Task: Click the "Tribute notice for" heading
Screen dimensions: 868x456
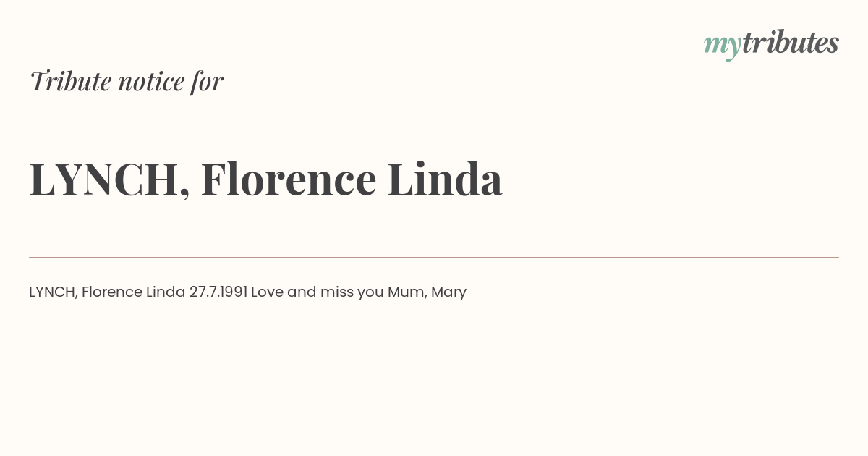Action: point(127,81)
